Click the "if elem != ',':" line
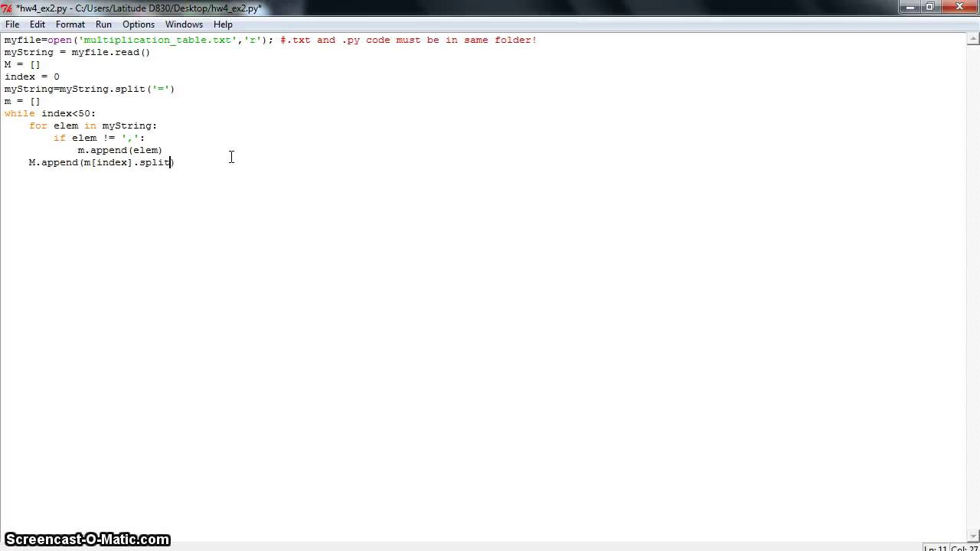This screenshot has height=551, width=980. coord(99,138)
